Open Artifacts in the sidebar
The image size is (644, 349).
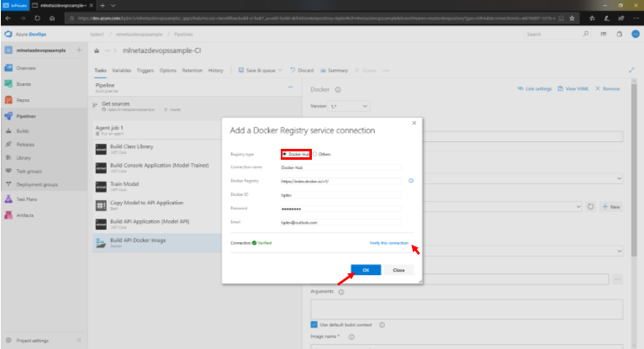pyautogui.click(x=24, y=215)
